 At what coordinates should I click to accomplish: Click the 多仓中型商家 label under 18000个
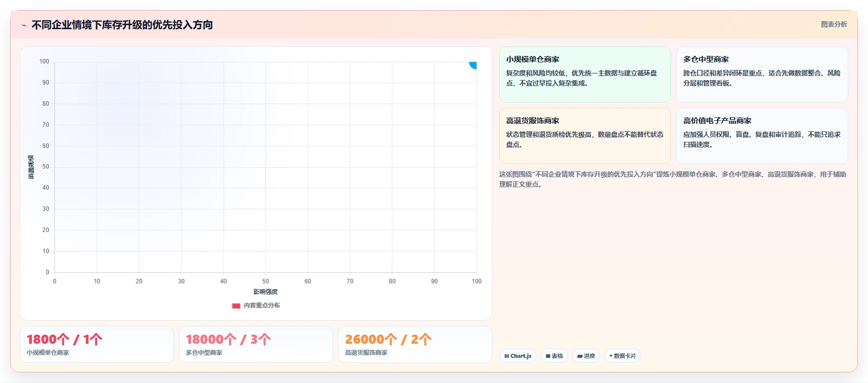click(204, 353)
